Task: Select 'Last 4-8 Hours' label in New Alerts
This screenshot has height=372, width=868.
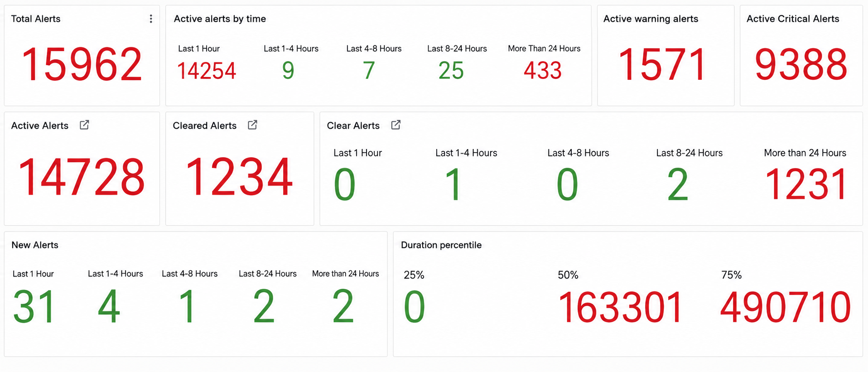Action: (x=190, y=274)
